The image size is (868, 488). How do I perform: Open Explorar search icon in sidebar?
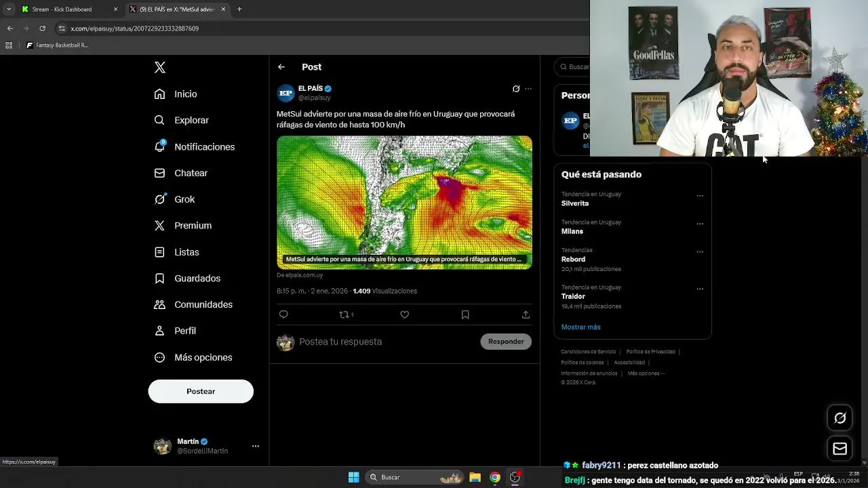pos(159,120)
